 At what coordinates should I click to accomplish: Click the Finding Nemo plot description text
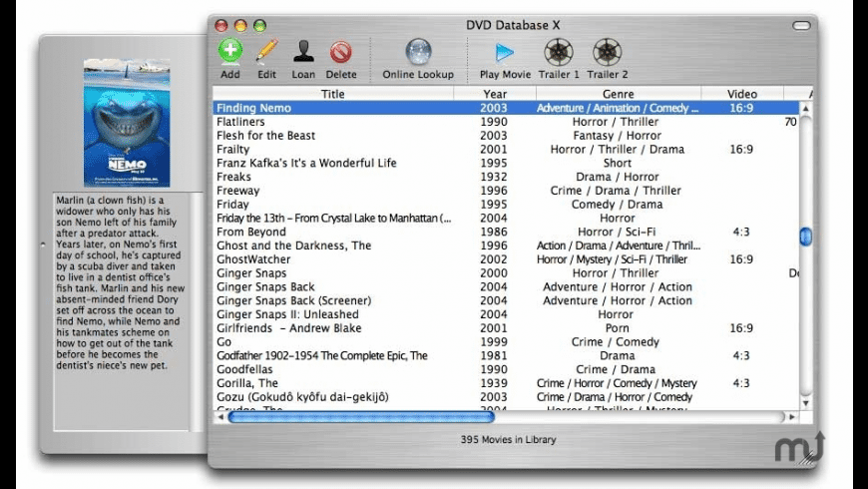pyautogui.click(x=120, y=282)
